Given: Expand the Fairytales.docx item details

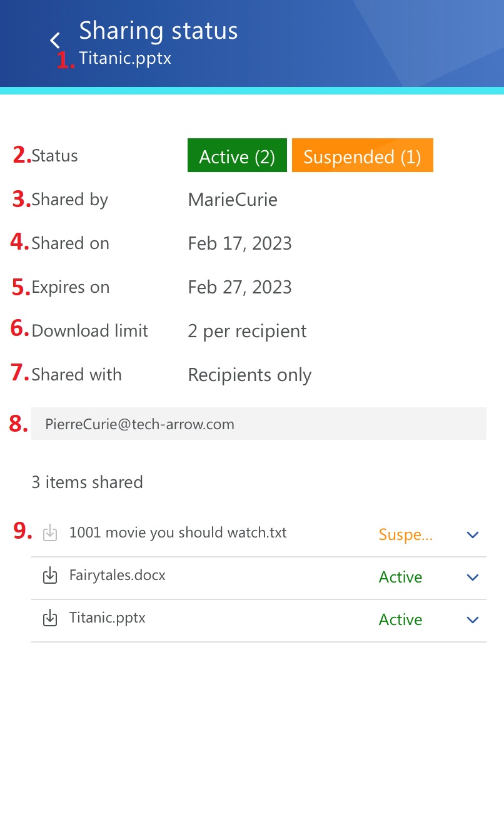Looking at the screenshot, I should point(473,577).
